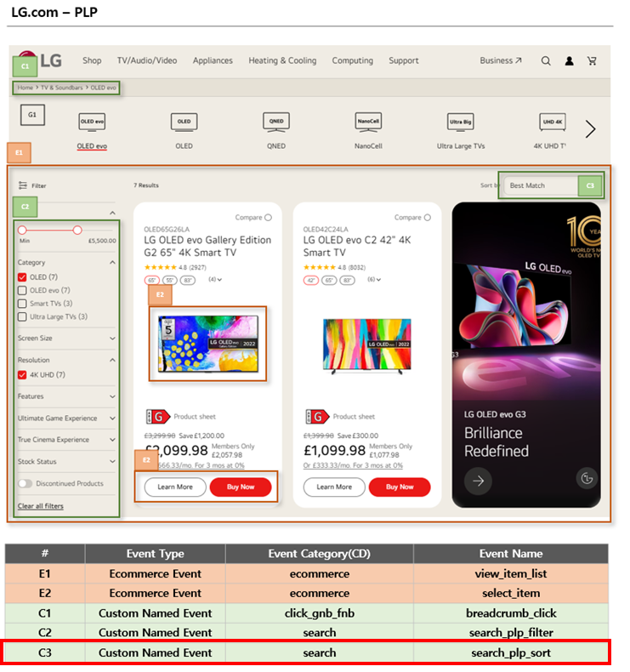Toggle the Discontinued Products switch
This screenshot has width=630, height=672.
26,484
